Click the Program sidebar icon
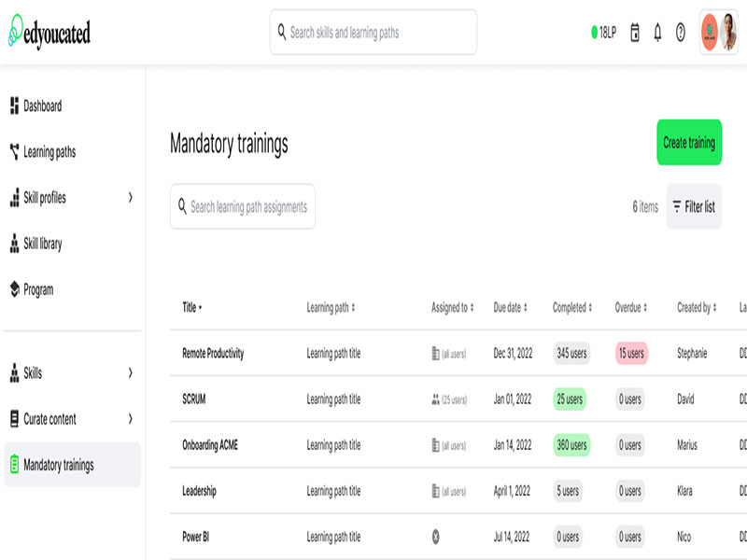Screen dimensions: 747x560 (x=14, y=289)
